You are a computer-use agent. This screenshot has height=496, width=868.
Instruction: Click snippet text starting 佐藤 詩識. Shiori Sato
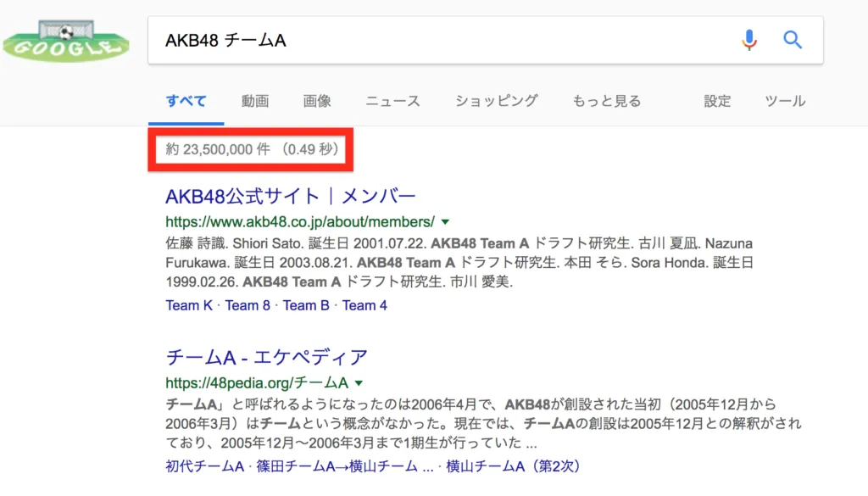point(459,262)
